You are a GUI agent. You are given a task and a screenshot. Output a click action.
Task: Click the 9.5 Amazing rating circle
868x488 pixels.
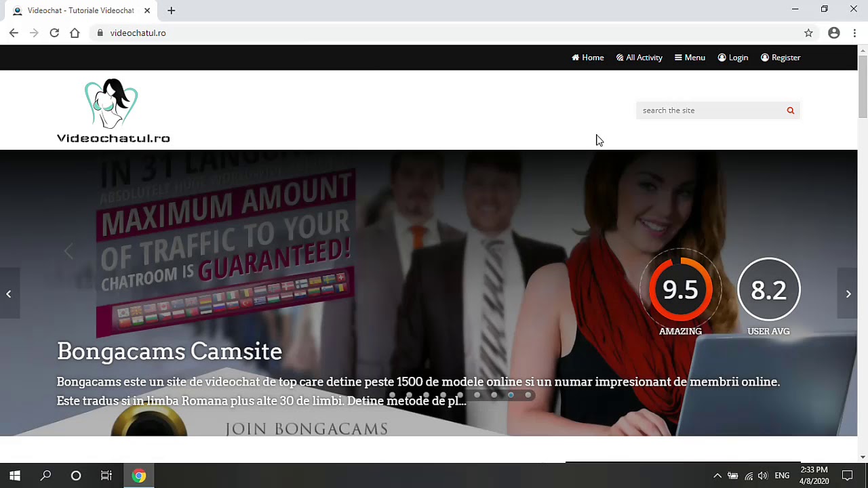[x=680, y=289]
